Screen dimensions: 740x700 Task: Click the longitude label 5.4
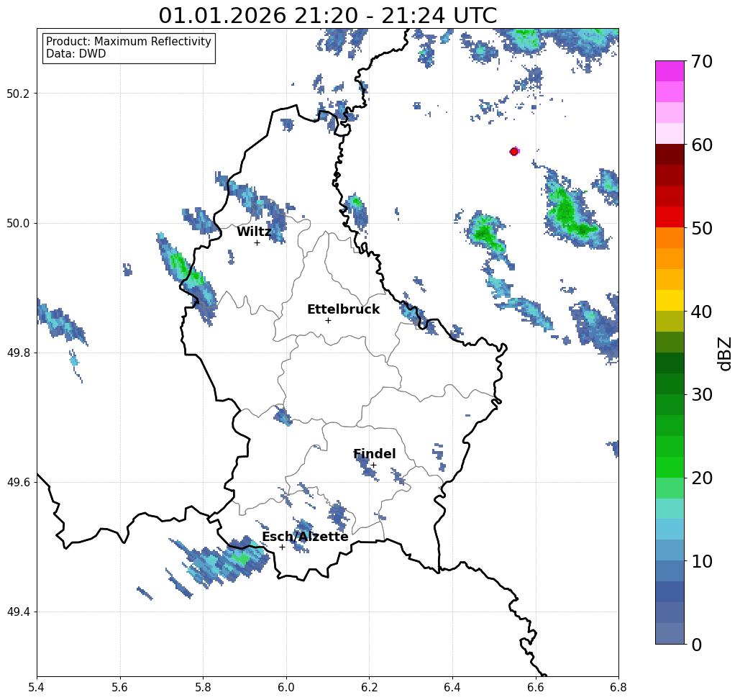[x=37, y=687]
